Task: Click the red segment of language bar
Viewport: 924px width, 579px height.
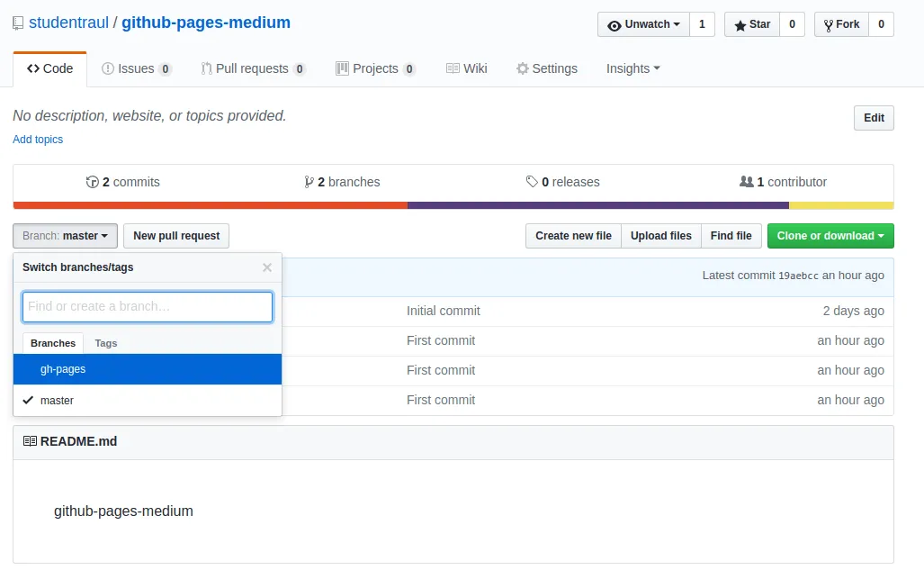Action: tap(211, 206)
